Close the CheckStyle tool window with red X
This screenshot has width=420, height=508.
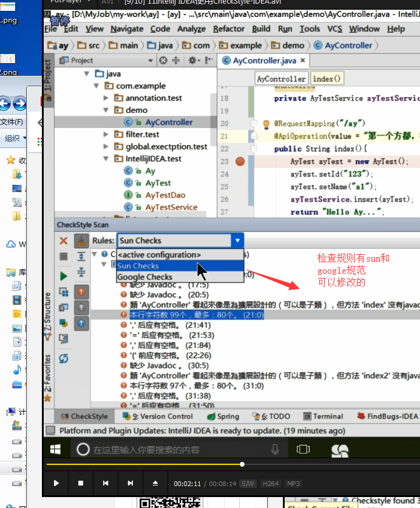click(64, 241)
